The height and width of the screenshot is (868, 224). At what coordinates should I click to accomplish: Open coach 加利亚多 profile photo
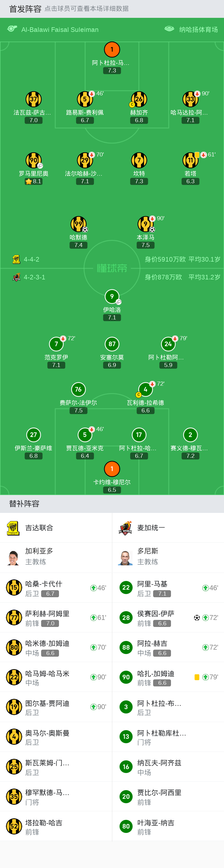point(13,558)
